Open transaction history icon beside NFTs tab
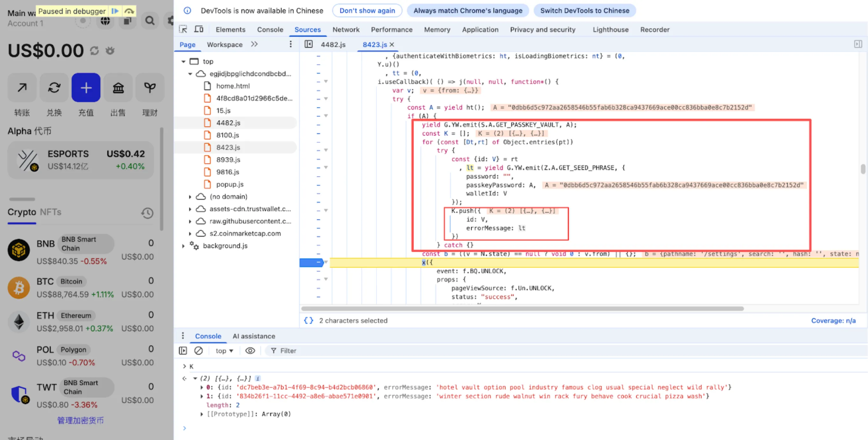This screenshot has height=440, width=868. point(147,213)
